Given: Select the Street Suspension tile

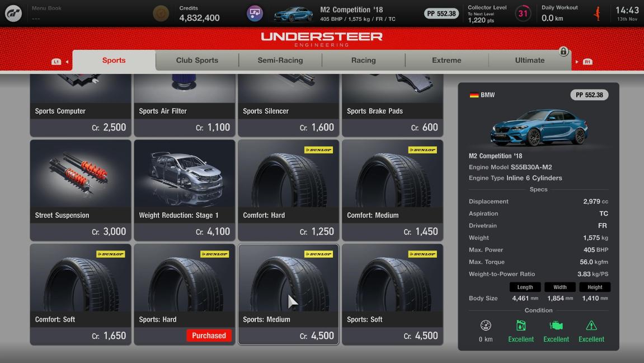Looking at the screenshot, I should click(80, 189).
